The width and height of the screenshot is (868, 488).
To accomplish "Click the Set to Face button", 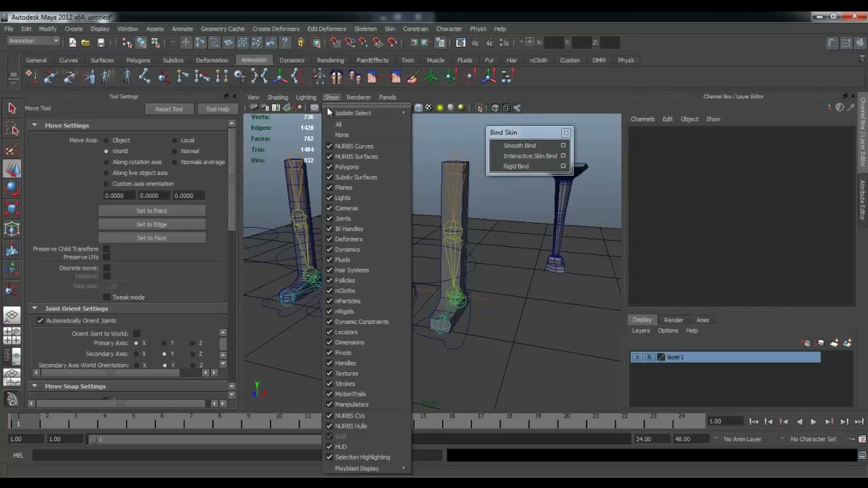I will point(151,238).
